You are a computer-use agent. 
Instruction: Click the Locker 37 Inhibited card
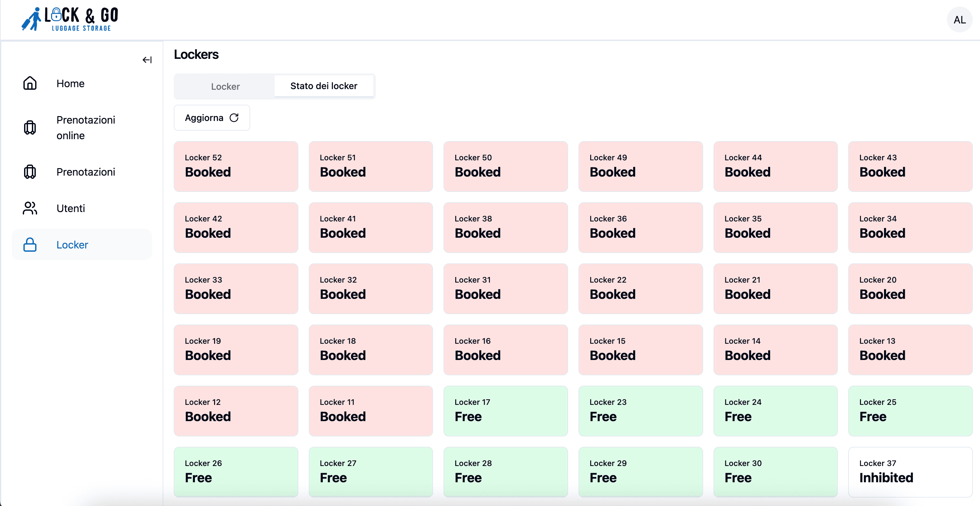coord(910,472)
